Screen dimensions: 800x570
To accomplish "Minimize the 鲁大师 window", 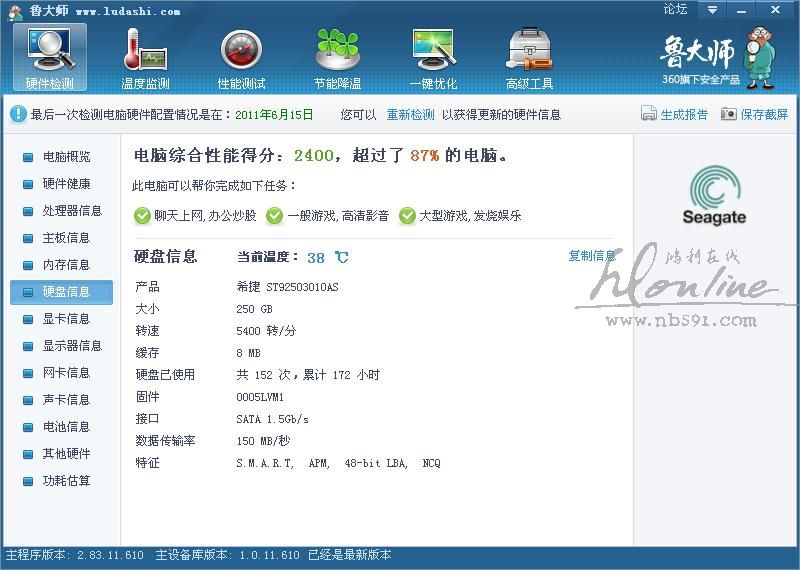I will pos(742,10).
